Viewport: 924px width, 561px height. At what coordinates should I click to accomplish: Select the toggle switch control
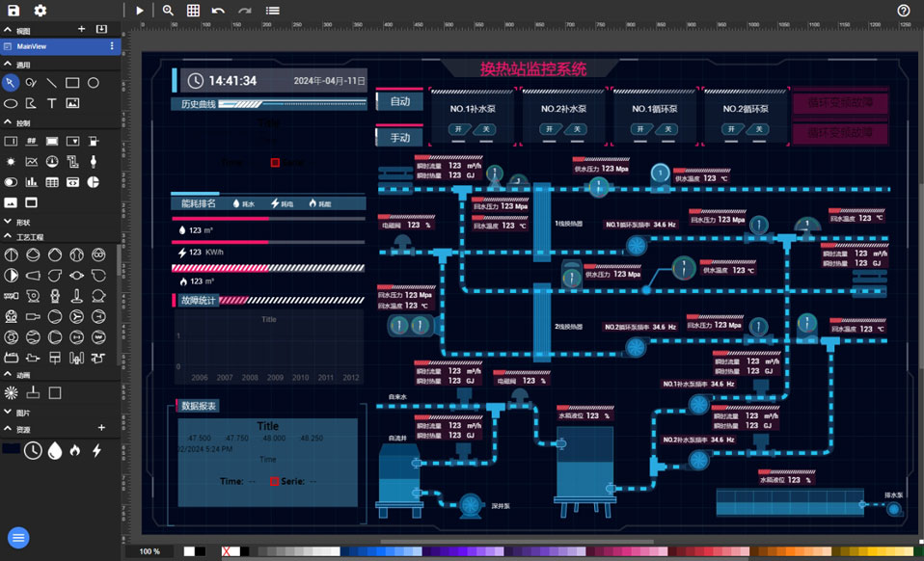click(11, 181)
